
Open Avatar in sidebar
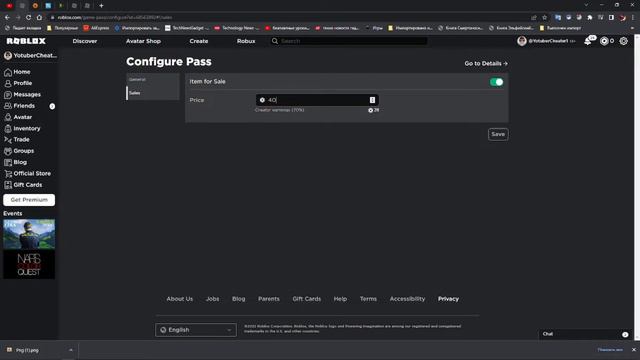(18, 117)
